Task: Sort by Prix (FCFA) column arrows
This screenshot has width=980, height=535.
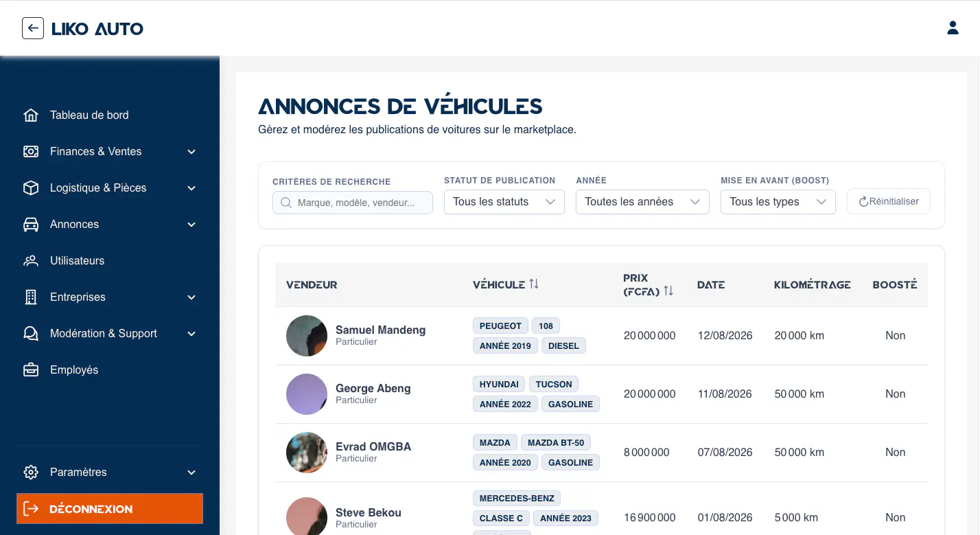Action: [668, 291]
